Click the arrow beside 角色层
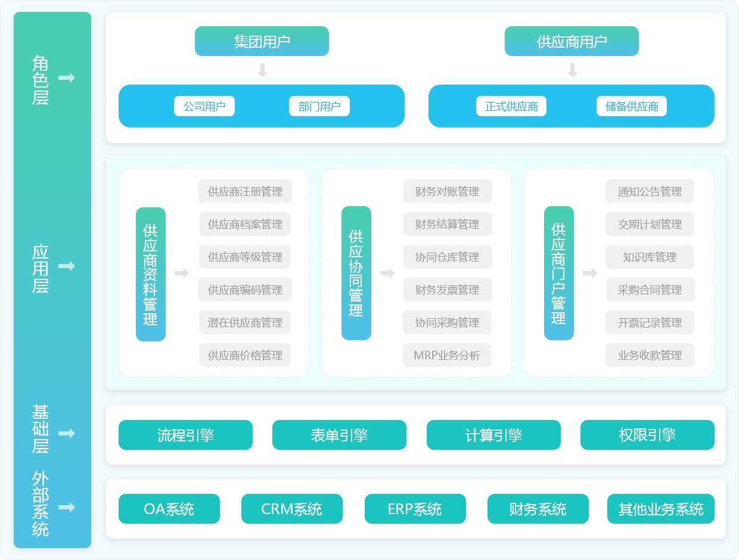Screen dimensions: 739x560 66,77
